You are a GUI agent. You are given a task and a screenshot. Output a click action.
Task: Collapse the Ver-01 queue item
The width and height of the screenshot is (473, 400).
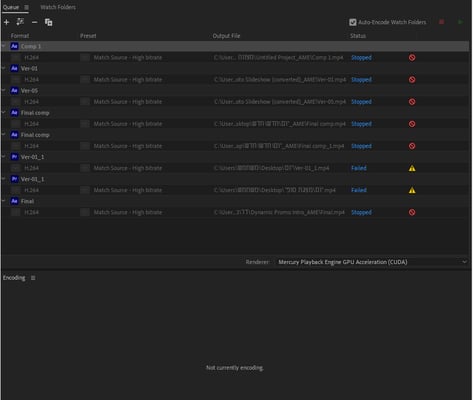tap(4, 68)
